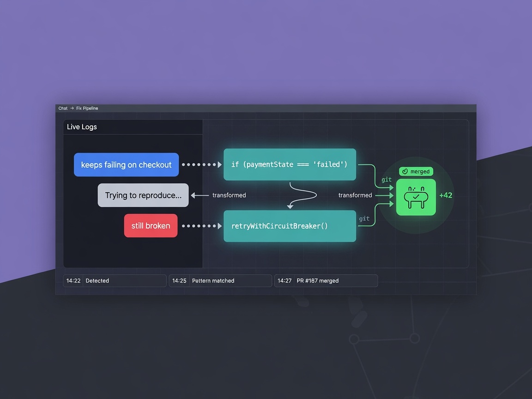Viewport: 532px width, 399px height.
Task: Click the lower 'git' connector label
Action: pyautogui.click(x=364, y=218)
